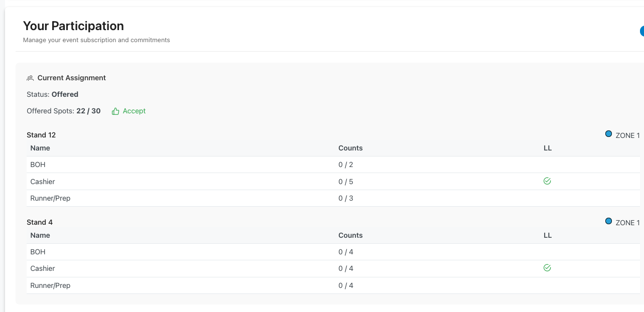Image resolution: width=644 pixels, height=312 pixels.
Task: Click the Name column header in Stand 12
Action: pos(40,148)
